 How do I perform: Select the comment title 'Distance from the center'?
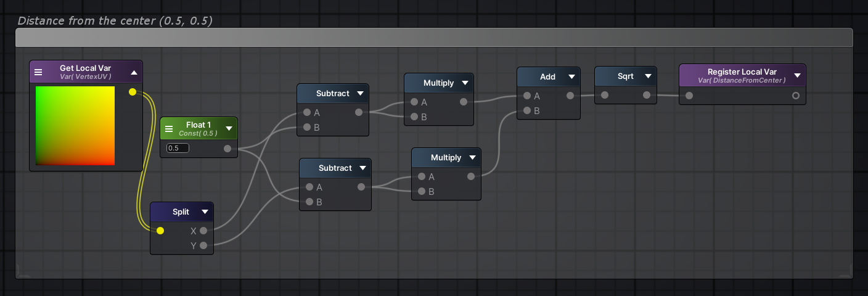pyautogui.click(x=115, y=20)
